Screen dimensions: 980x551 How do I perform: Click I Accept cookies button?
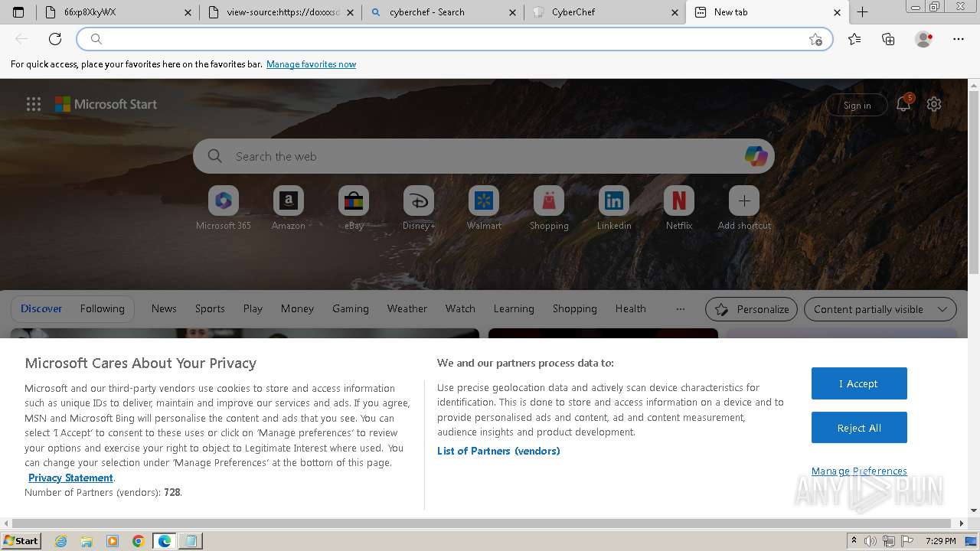(x=859, y=383)
